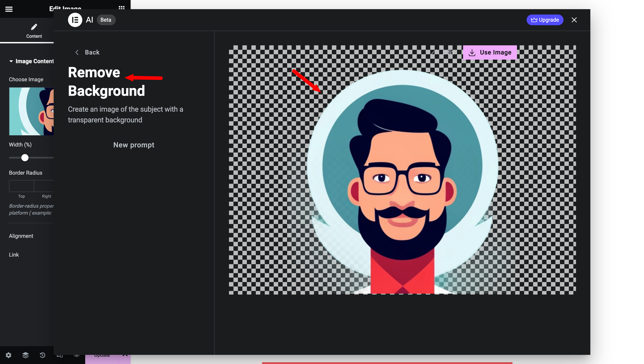Open the widgets grid icon in panel header
Viewport: 644px width, 364px height.
[122, 8]
